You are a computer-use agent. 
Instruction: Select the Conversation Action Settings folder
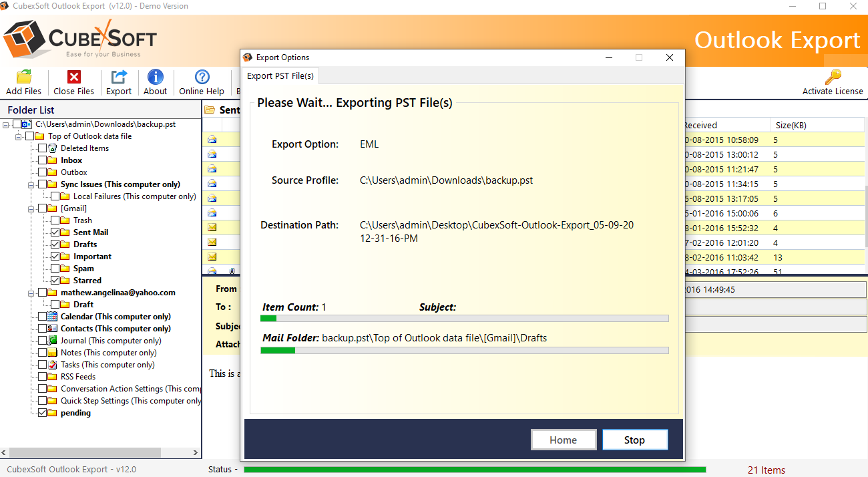tap(131, 389)
